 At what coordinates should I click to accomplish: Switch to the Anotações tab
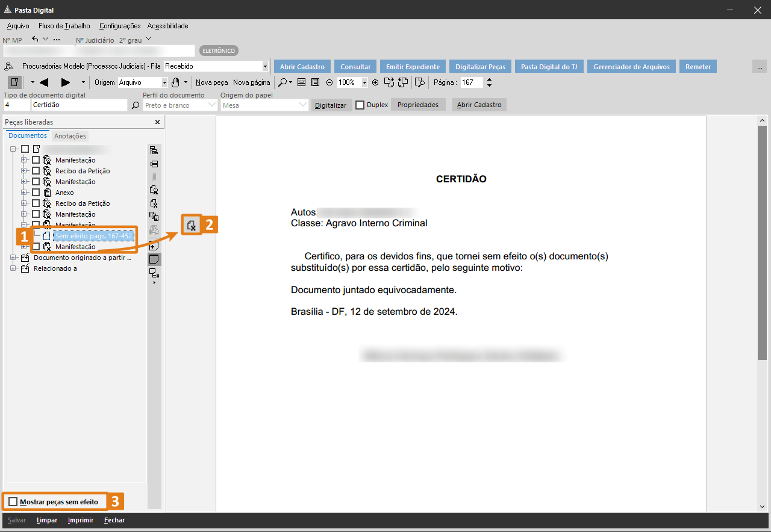click(x=70, y=136)
